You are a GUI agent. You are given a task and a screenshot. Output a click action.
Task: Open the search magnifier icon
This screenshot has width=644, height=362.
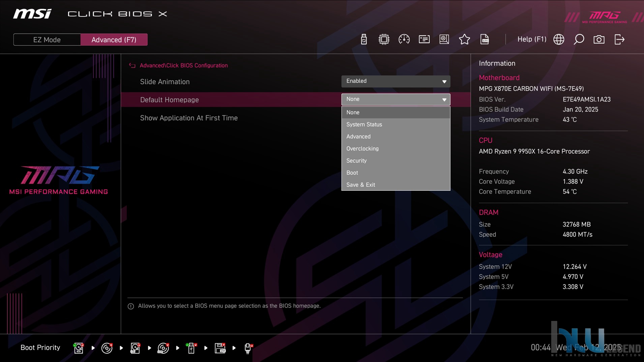[x=579, y=39]
